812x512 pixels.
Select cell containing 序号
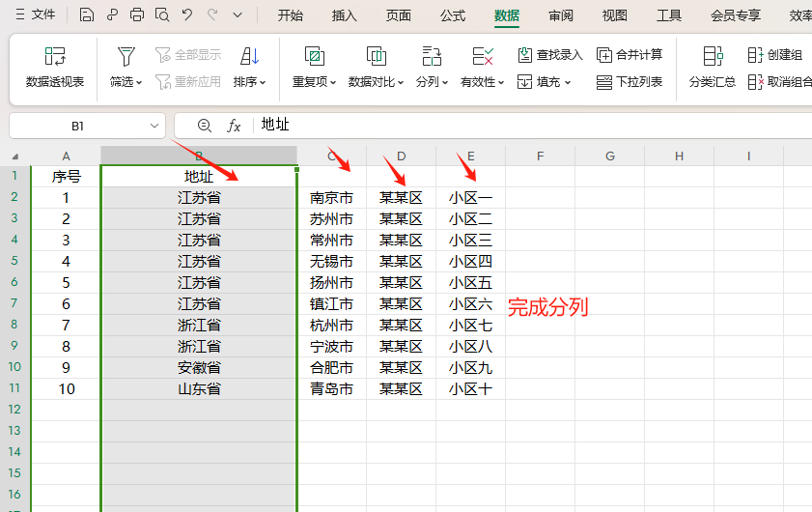click(x=66, y=177)
